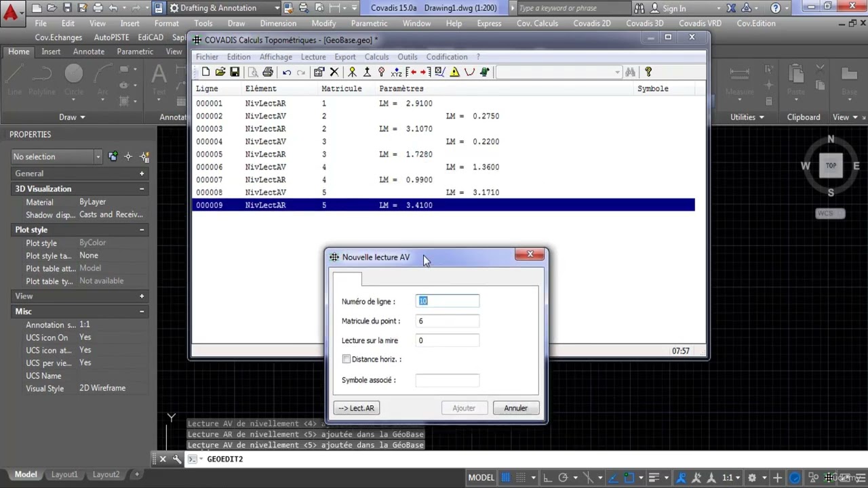Click Sign In in the title bar
868x488 pixels.
coord(674,8)
